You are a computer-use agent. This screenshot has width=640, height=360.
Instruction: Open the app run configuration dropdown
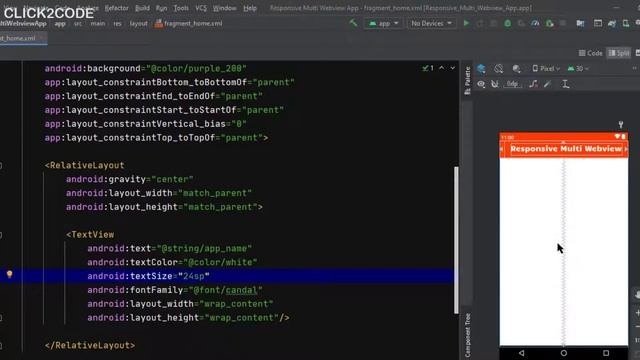tap(383, 24)
